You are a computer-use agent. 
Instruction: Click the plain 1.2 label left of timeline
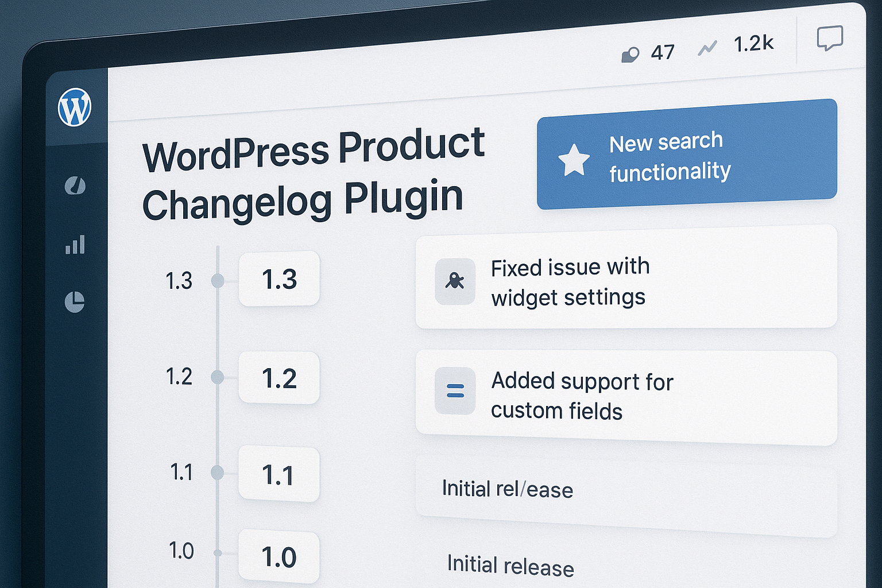[179, 377]
